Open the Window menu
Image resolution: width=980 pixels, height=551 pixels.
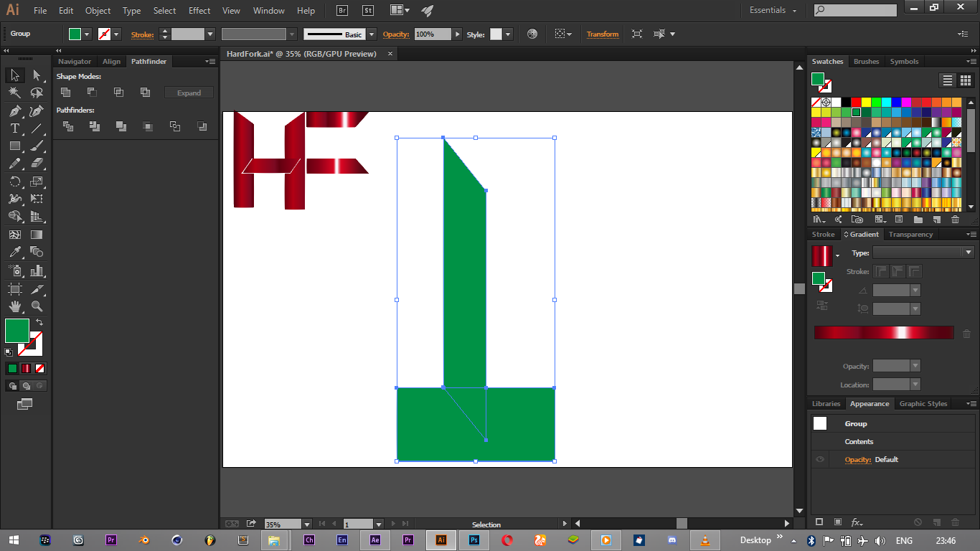pos(269,11)
